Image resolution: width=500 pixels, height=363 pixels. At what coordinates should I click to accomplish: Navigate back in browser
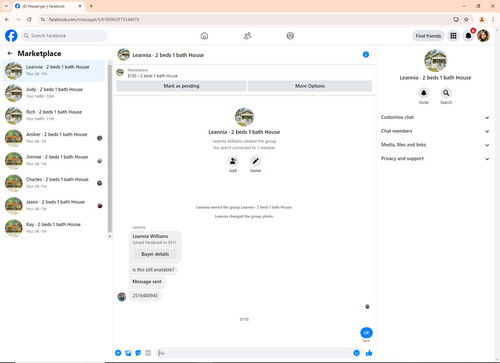coord(7,20)
